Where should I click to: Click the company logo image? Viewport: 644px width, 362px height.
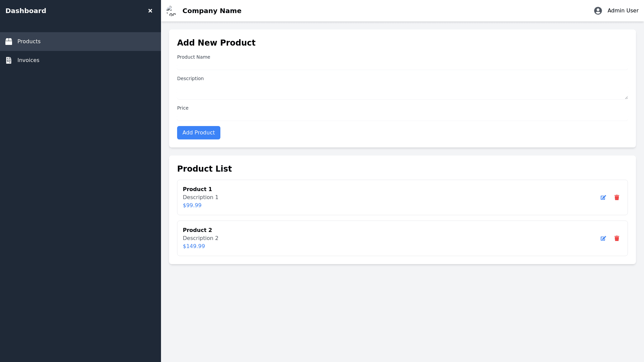(x=171, y=11)
